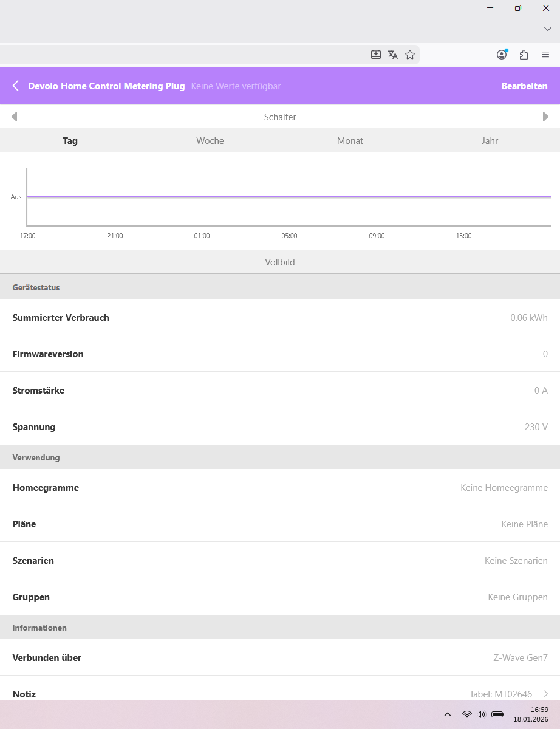
Task: Click the Wi-Fi icon in system tray
Action: [x=466, y=714]
